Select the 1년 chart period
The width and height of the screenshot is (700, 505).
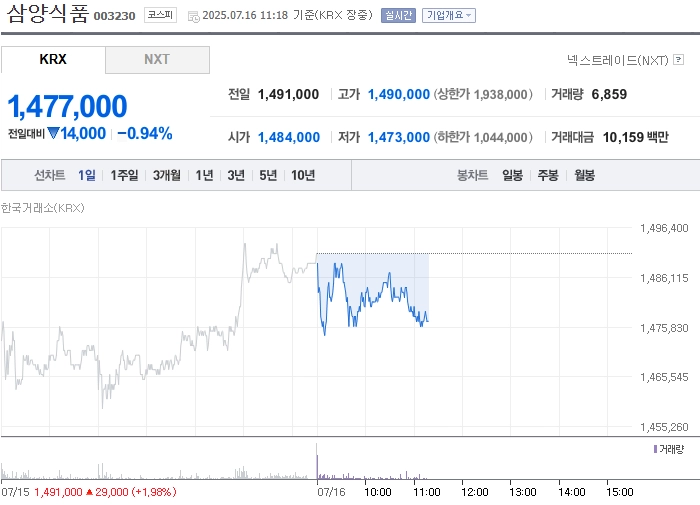click(204, 175)
